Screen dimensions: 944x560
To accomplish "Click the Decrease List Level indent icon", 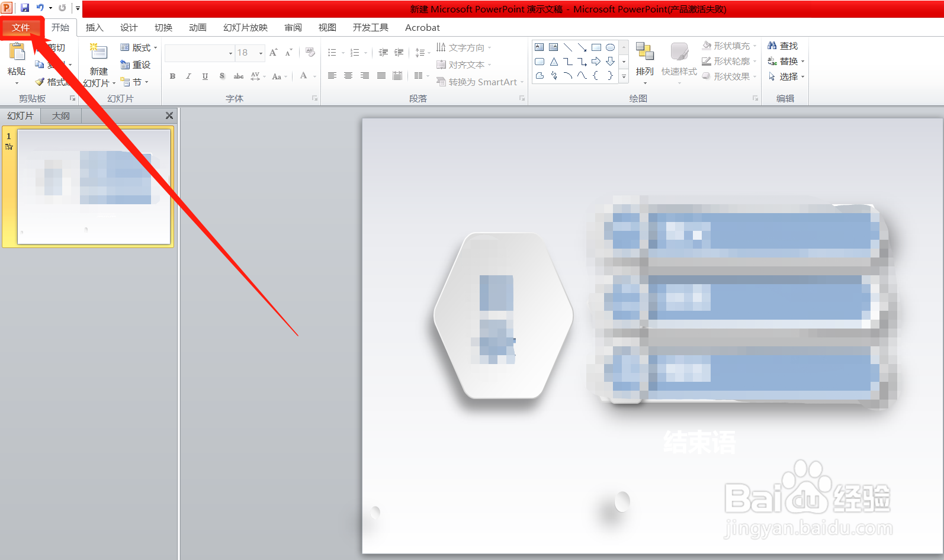I will 383,53.
